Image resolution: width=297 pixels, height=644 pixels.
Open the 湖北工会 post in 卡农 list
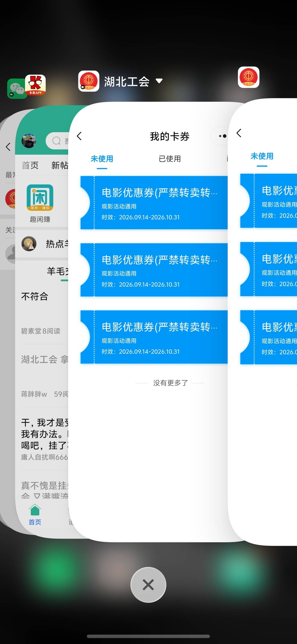44,360
